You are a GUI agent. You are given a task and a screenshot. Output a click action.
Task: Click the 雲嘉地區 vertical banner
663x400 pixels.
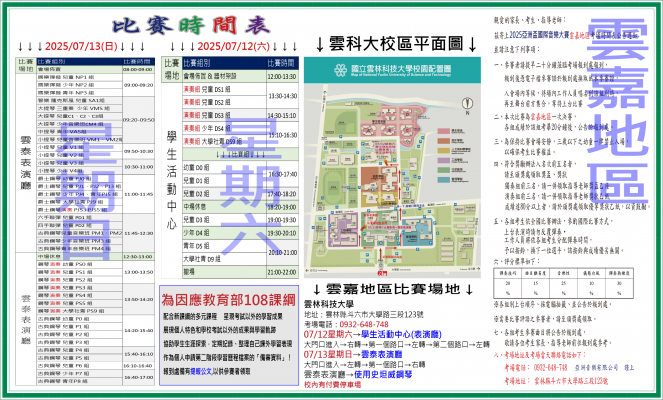pos(617,111)
